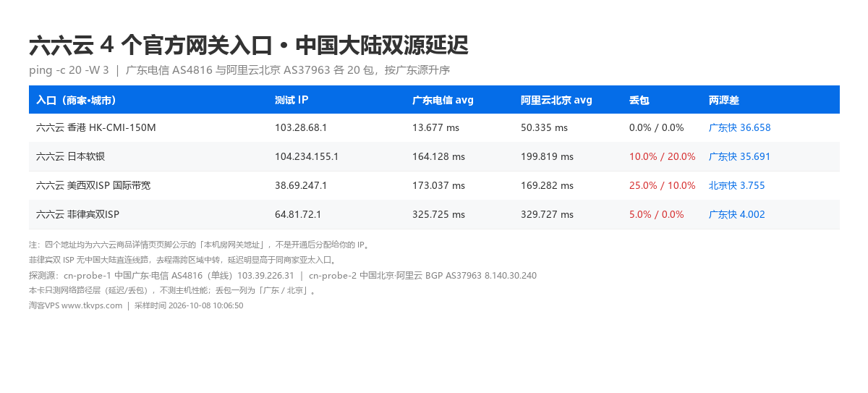Click IP address 104.234.155.1
868x393 pixels.
[x=307, y=156]
